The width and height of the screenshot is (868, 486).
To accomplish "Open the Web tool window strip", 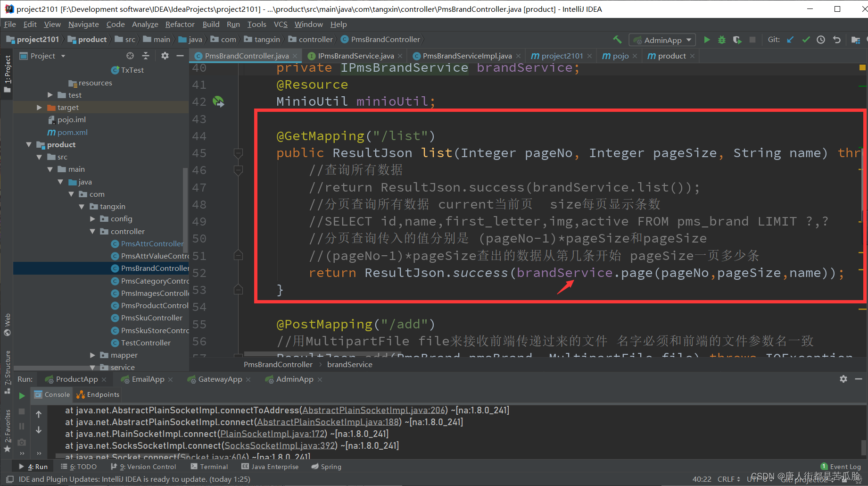I will coord(7,325).
